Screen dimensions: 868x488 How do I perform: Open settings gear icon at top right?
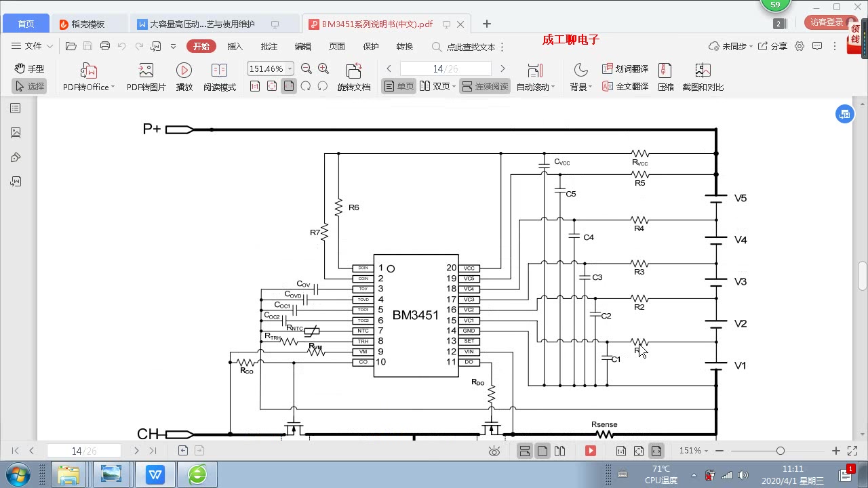(800, 46)
